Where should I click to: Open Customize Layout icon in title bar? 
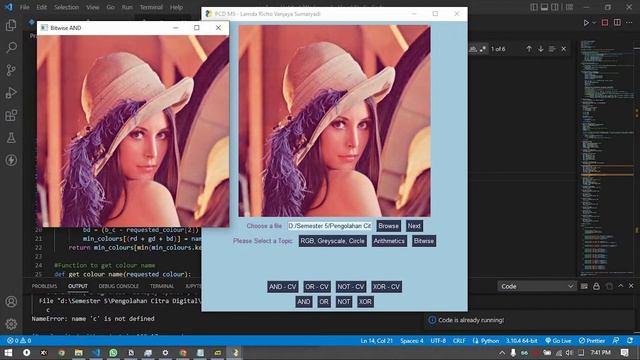pos(569,7)
